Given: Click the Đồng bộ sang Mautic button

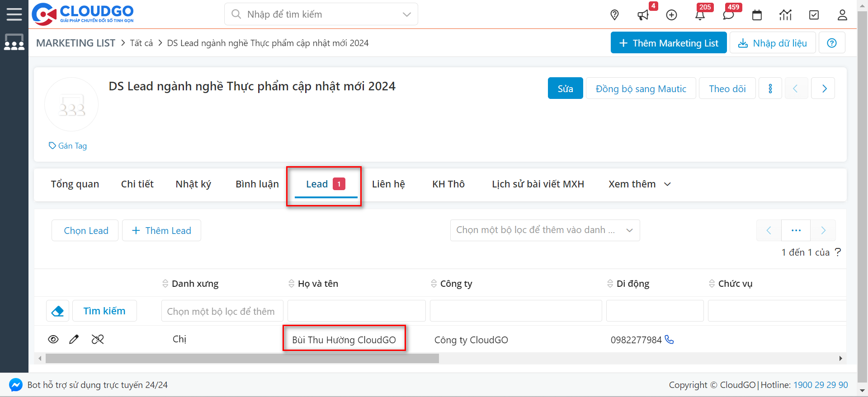Looking at the screenshot, I should pos(641,89).
